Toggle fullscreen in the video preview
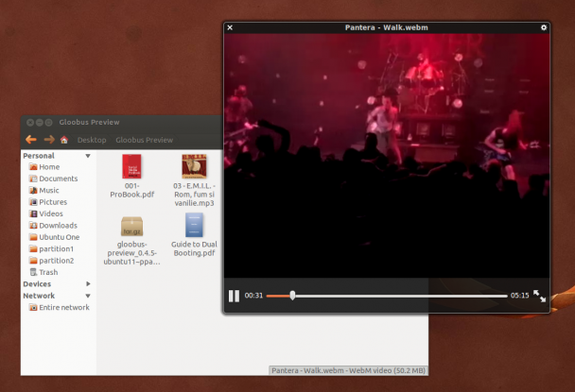 click(539, 296)
